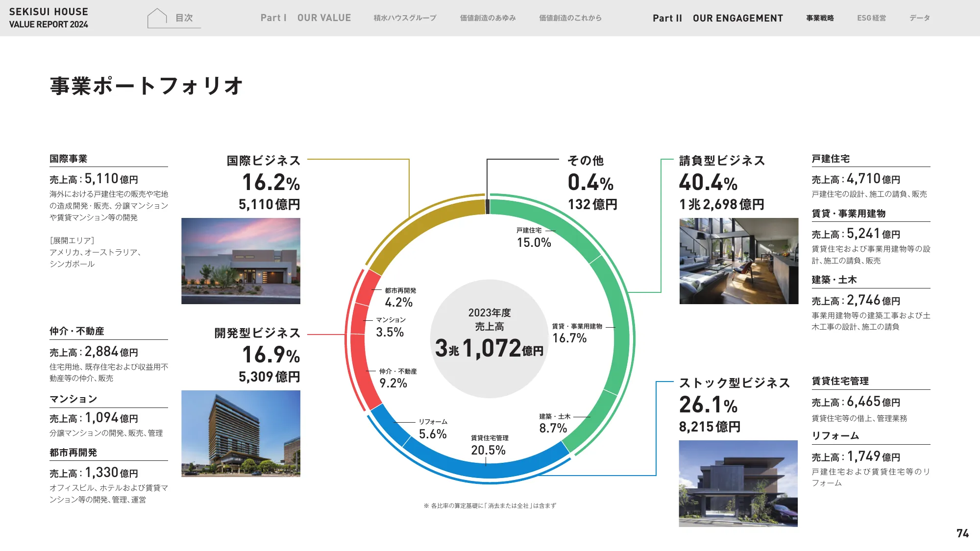Click the 売上高 2,884億円 value
The width and height of the screenshot is (980, 551).
click(94, 352)
